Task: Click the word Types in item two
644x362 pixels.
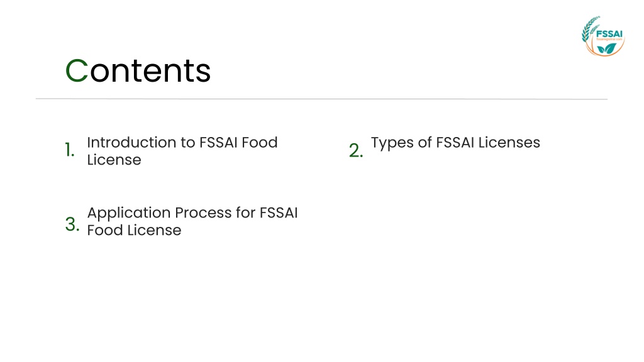Action: coord(392,143)
